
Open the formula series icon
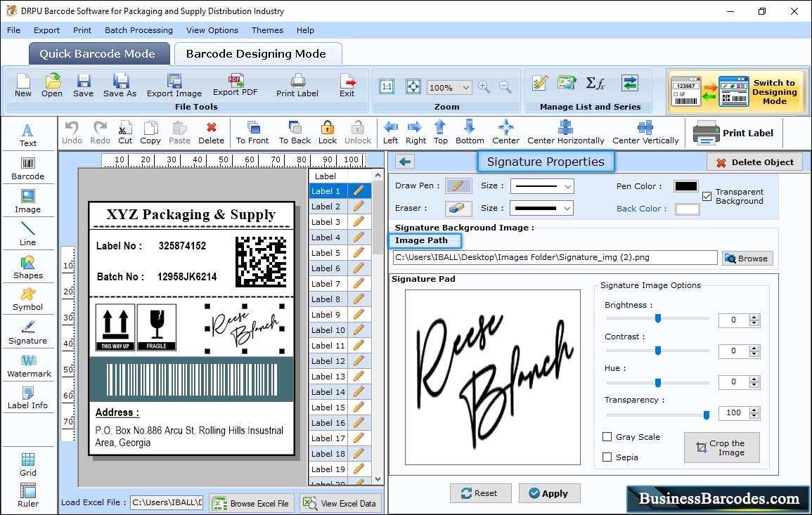click(595, 83)
